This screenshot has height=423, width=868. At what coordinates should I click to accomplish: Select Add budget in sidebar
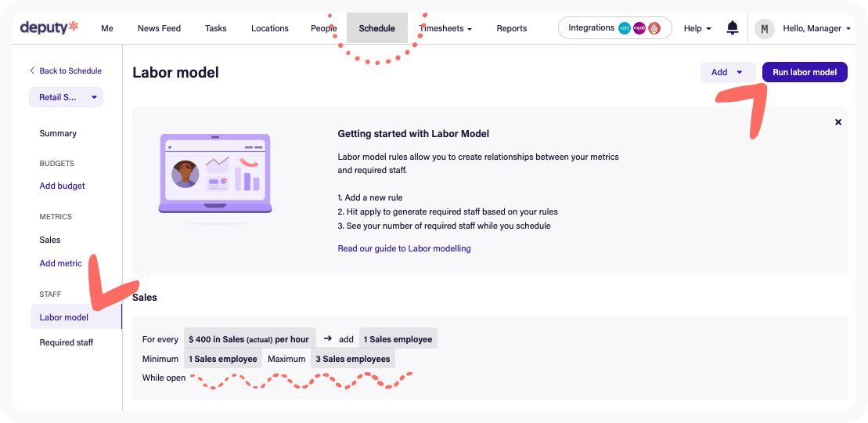pyautogui.click(x=62, y=186)
